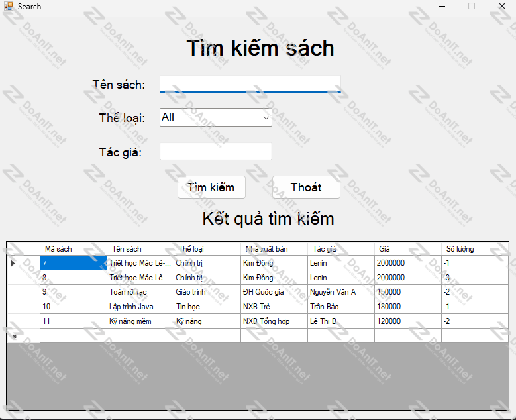Sort by the Mã sách column header
Viewport: 516px width, 420px height.
73,249
